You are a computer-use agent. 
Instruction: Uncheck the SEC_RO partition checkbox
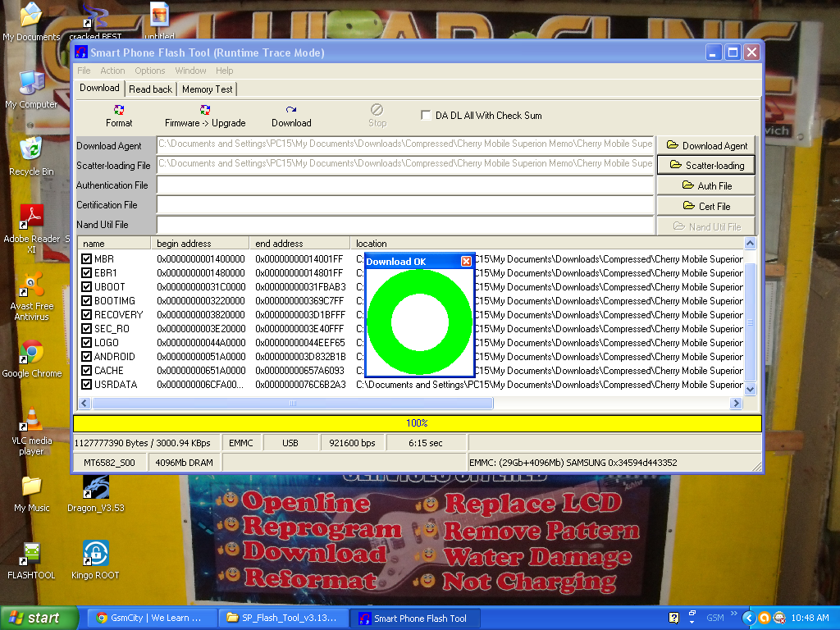tap(86, 328)
